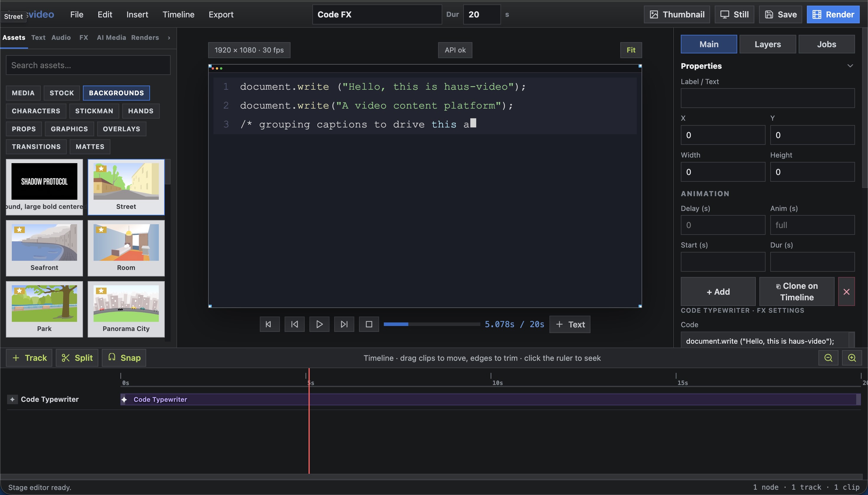Show more asset panel tabs
The width and height of the screenshot is (868, 495).
169,38
